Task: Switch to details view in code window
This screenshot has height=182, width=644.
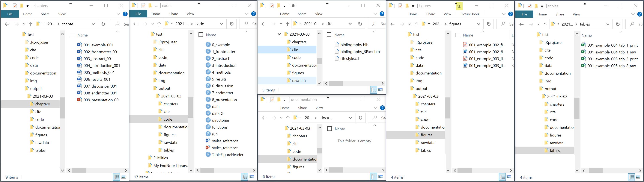Action: point(245,177)
